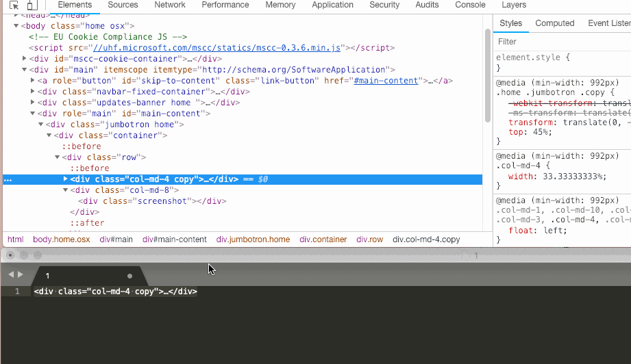Select div#main breadcrumb
The width and height of the screenshot is (631, 364).
116,239
